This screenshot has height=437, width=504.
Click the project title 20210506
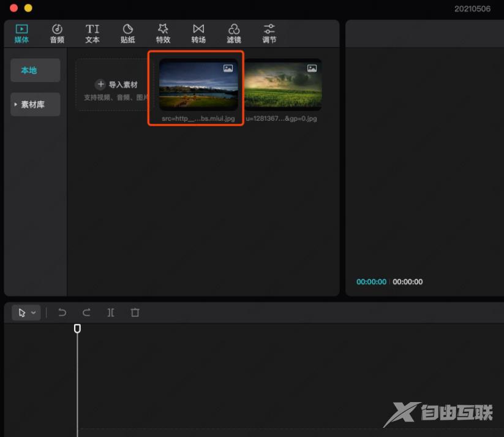click(x=472, y=9)
